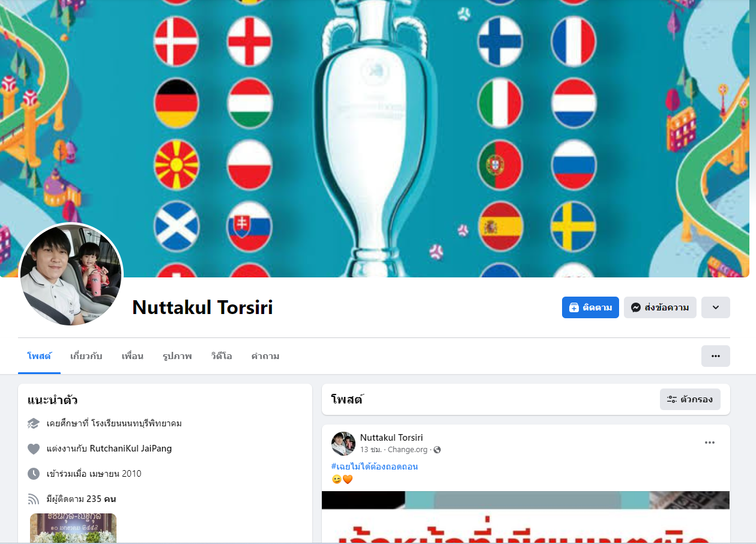756x544 pixels.
Task: Open Change.org source link on post
Action: [408, 450]
